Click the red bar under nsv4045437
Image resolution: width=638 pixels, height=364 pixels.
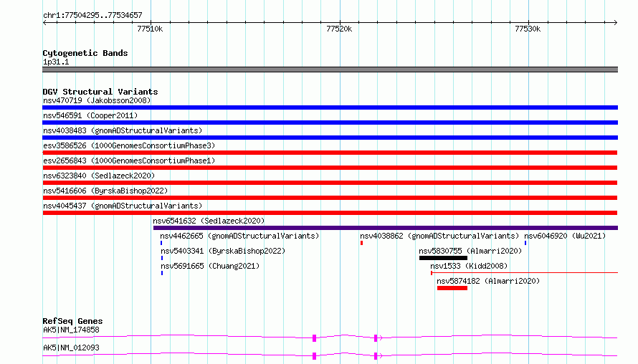330,213
